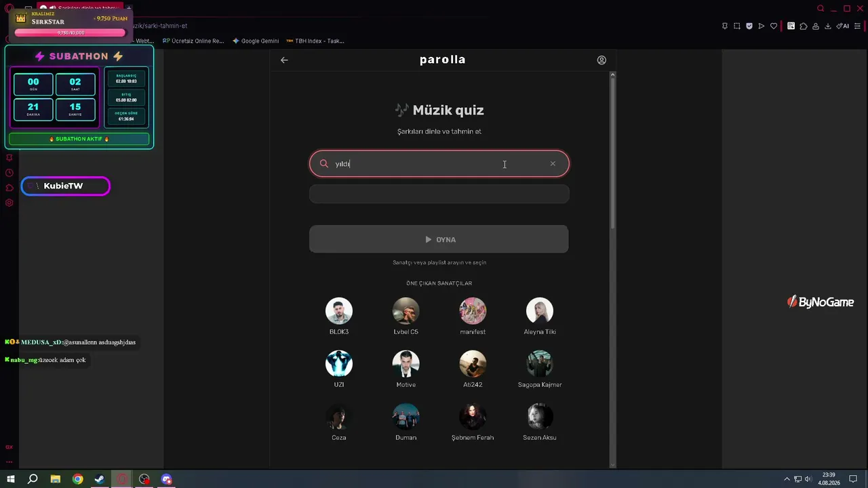868x488 pixels.
Task: Open the browser downloads icon
Action: [x=827, y=26]
